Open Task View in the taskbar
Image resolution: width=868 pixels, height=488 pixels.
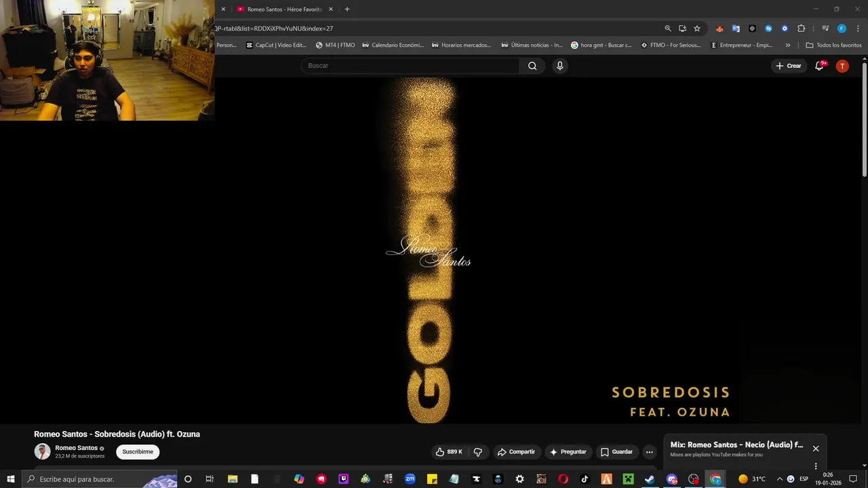(210, 479)
